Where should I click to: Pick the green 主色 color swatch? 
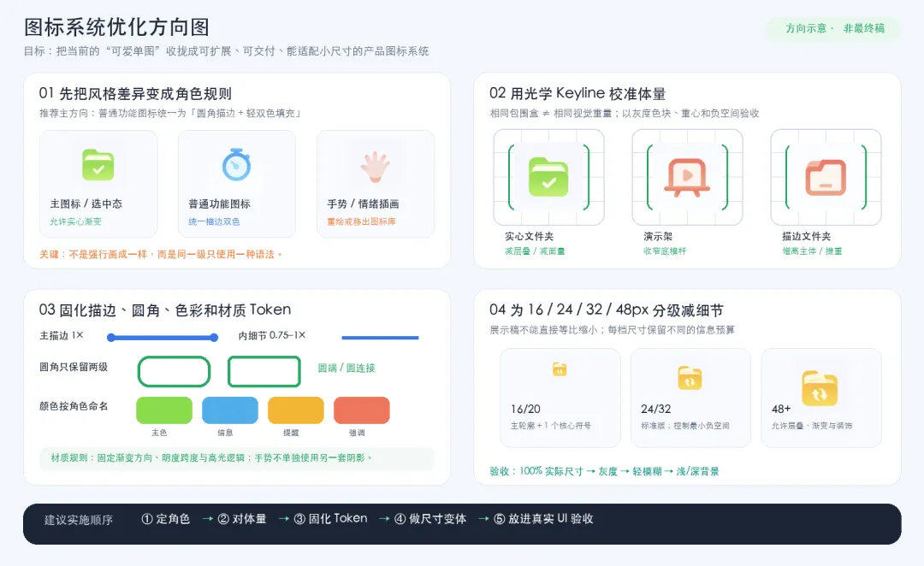click(164, 410)
